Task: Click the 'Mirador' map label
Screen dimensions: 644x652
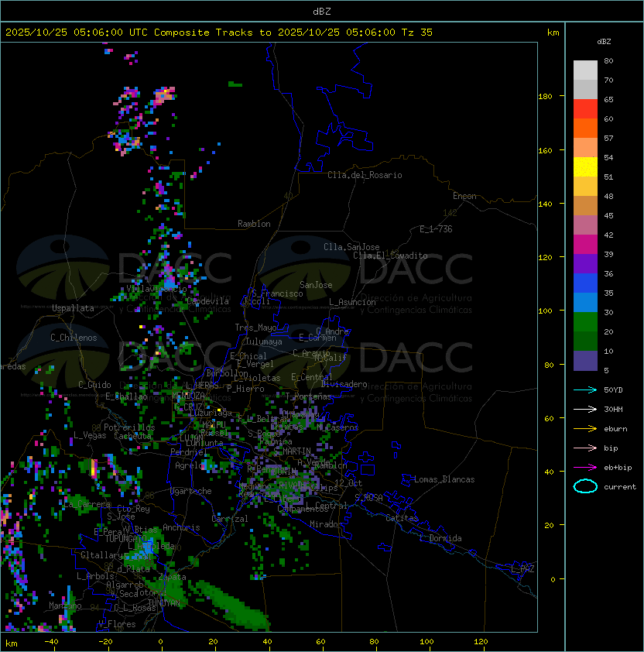Action: tap(326, 524)
